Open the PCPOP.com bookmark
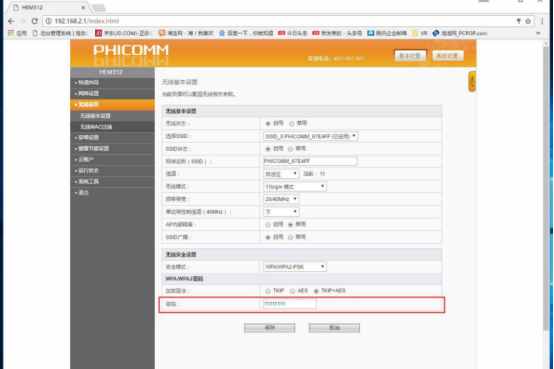The width and height of the screenshot is (554, 369). 460,33
